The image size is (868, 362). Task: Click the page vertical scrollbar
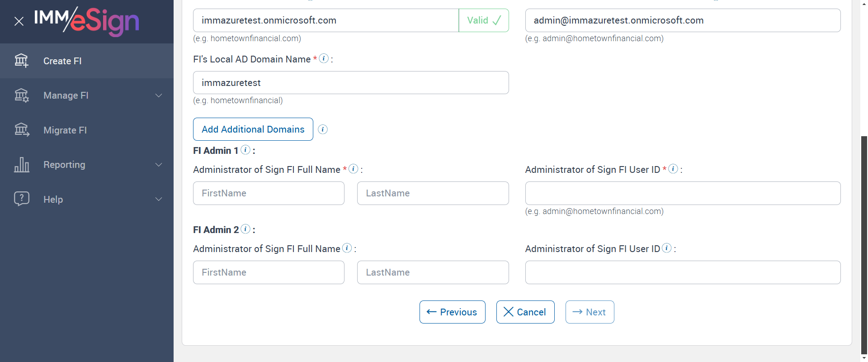click(x=864, y=244)
